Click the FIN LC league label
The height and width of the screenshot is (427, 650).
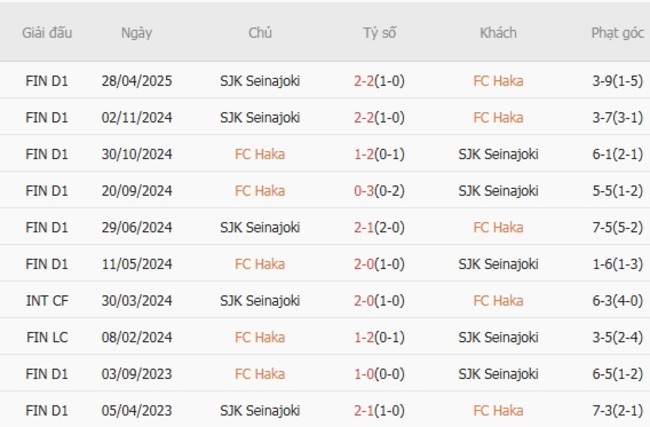coord(46,337)
